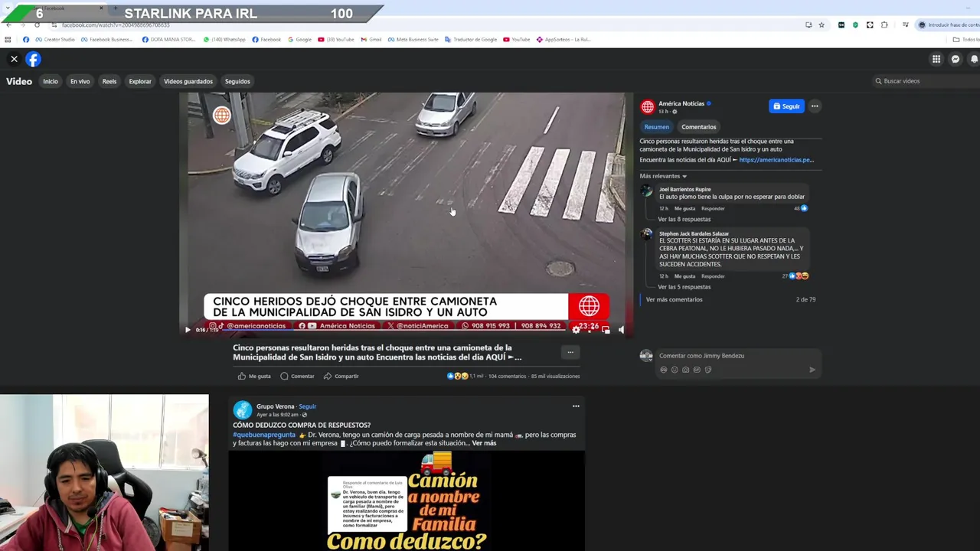This screenshot has height=551, width=980.
Task: Send comment with arrow icon
Action: point(812,370)
